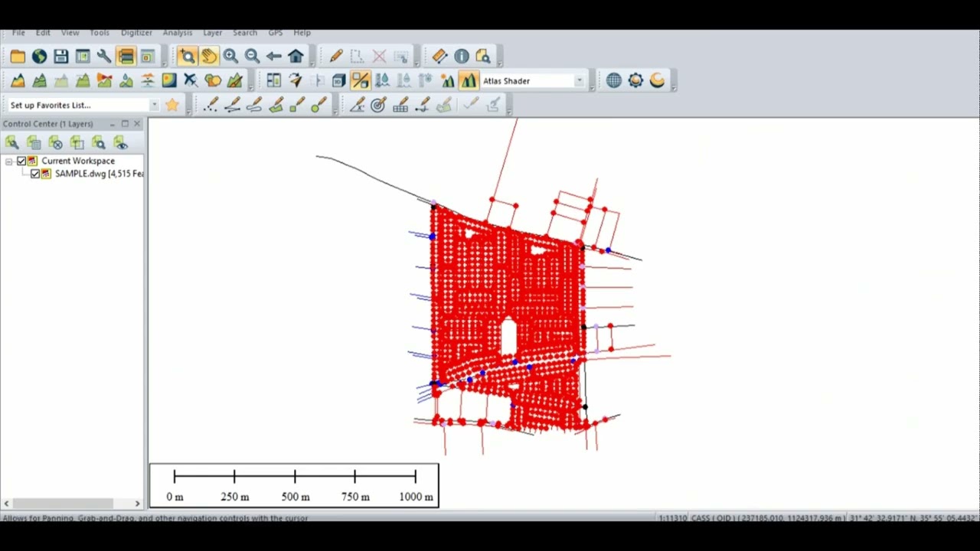Toggle the hill shading percent-style icon
This screenshot has height=551, width=980.
click(360, 80)
